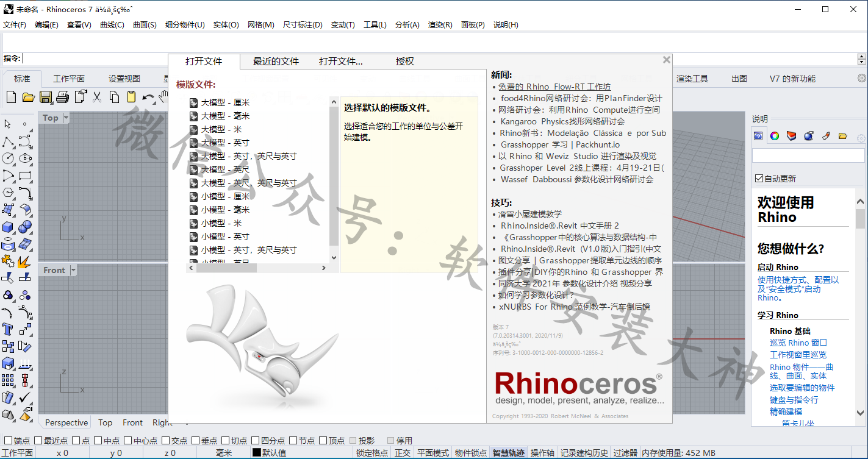Viewport: 868px width, 459px height.
Task: Select the arrow pointer selection tool
Action: (x=8, y=124)
